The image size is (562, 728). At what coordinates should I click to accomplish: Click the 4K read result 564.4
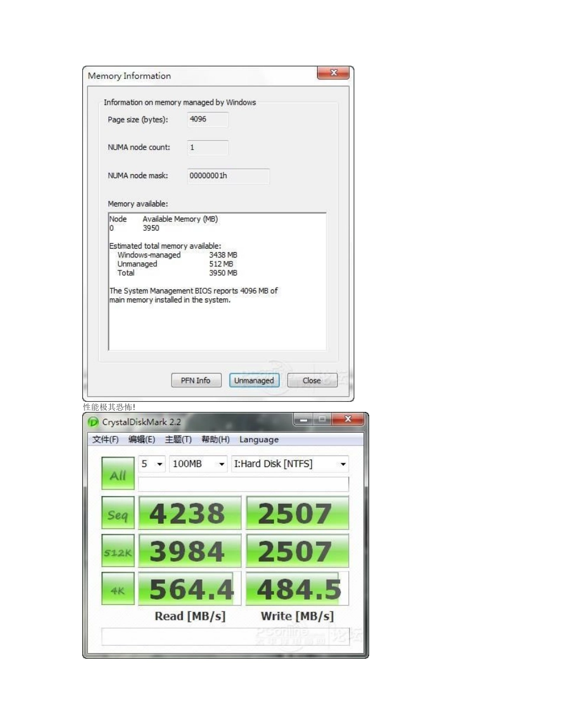[x=189, y=589]
